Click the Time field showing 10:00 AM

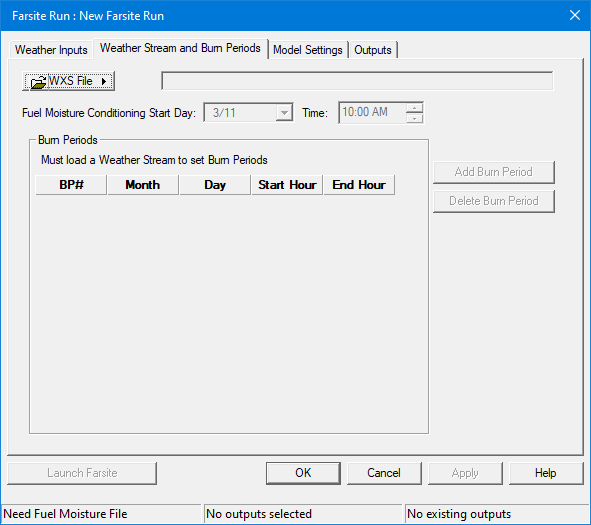click(372, 112)
